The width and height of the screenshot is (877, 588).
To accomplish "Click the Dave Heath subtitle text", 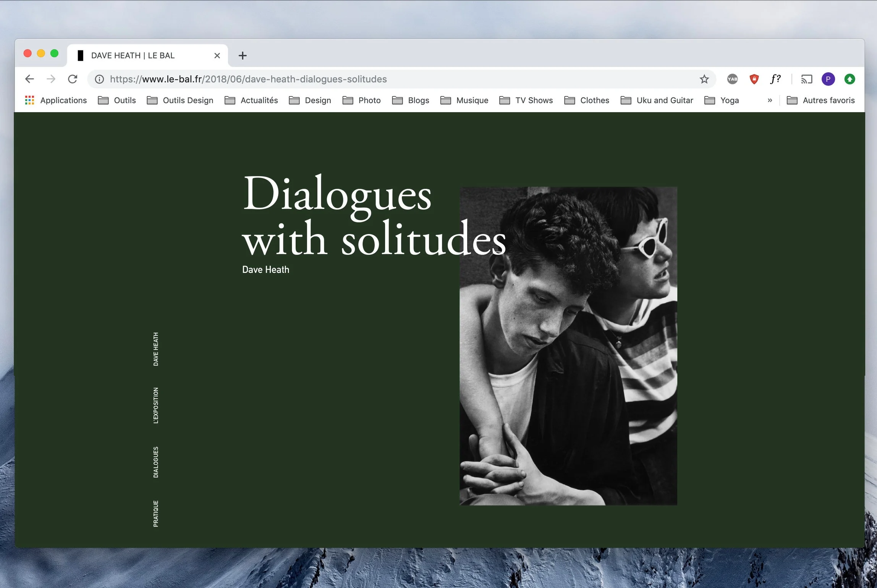I will [x=265, y=270].
